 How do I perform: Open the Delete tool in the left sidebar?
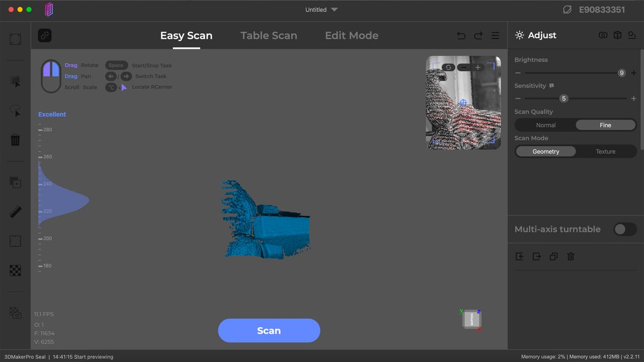15,141
